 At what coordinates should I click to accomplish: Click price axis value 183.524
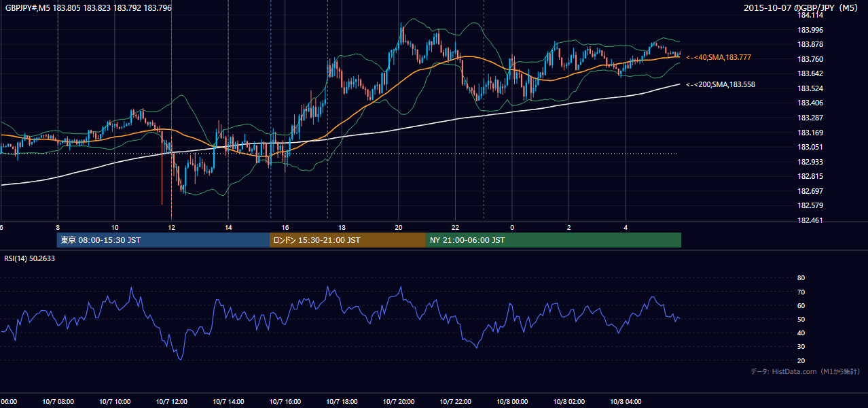810,88
